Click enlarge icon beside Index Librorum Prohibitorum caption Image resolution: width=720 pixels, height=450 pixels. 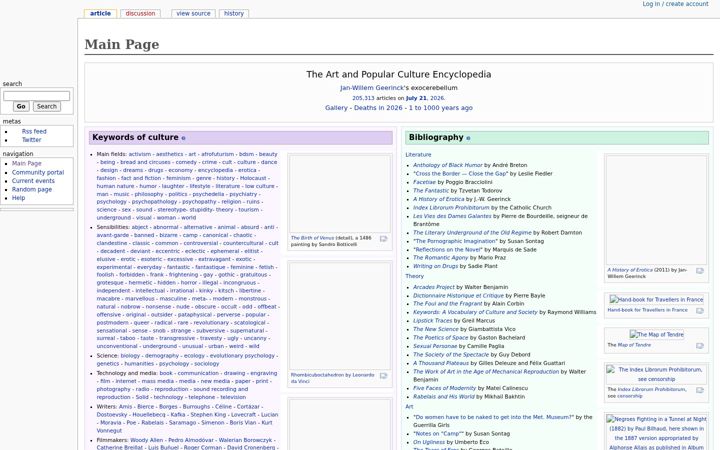tap(700, 390)
